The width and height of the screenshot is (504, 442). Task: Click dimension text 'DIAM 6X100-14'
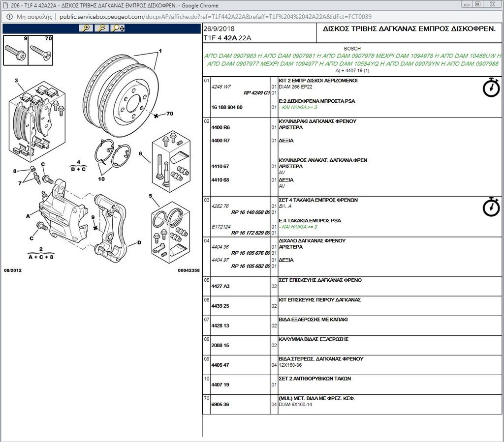295,405
